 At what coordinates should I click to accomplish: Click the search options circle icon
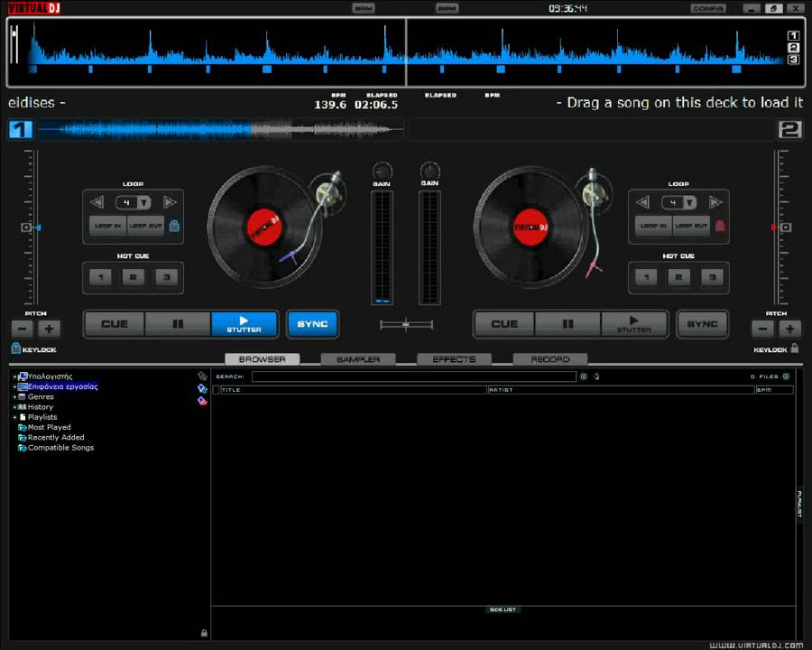tap(584, 376)
